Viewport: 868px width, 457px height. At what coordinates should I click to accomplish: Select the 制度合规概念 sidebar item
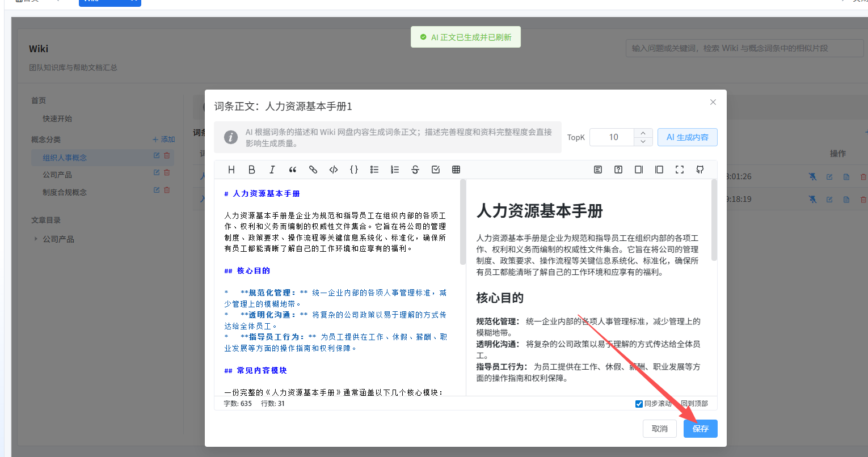pos(65,192)
